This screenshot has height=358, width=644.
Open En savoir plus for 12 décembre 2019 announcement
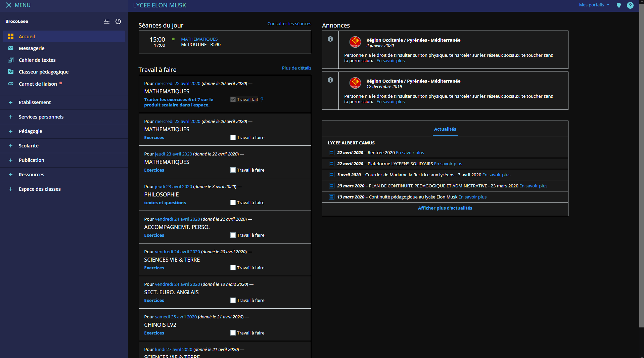390,102
